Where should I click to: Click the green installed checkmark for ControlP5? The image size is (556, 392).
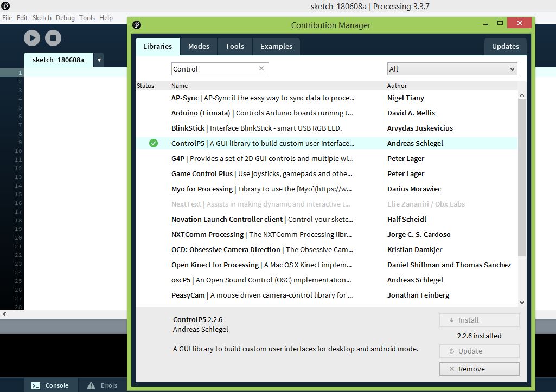(x=153, y=143)
